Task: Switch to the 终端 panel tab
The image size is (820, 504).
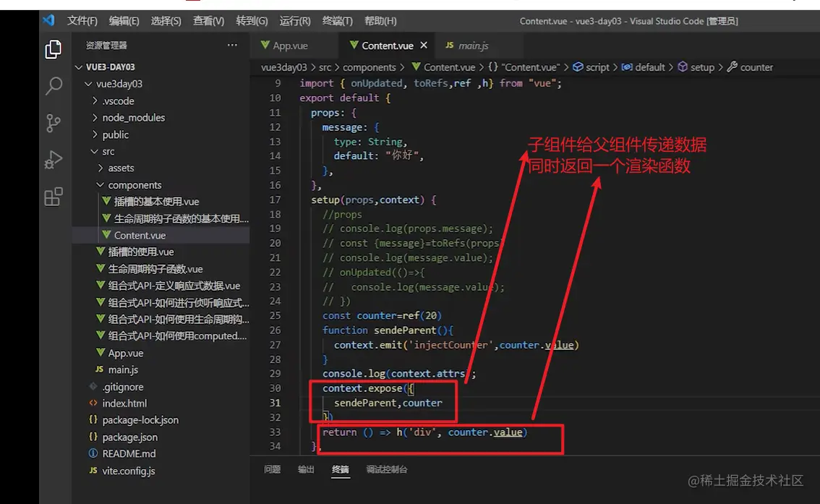Action: coord(341,469)
